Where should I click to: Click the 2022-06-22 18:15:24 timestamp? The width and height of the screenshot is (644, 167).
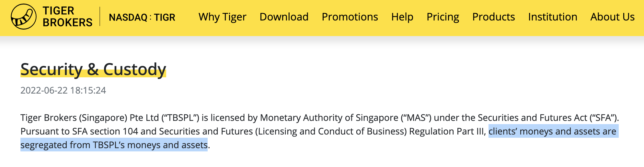pyautogui.click(x=63, y=90)
